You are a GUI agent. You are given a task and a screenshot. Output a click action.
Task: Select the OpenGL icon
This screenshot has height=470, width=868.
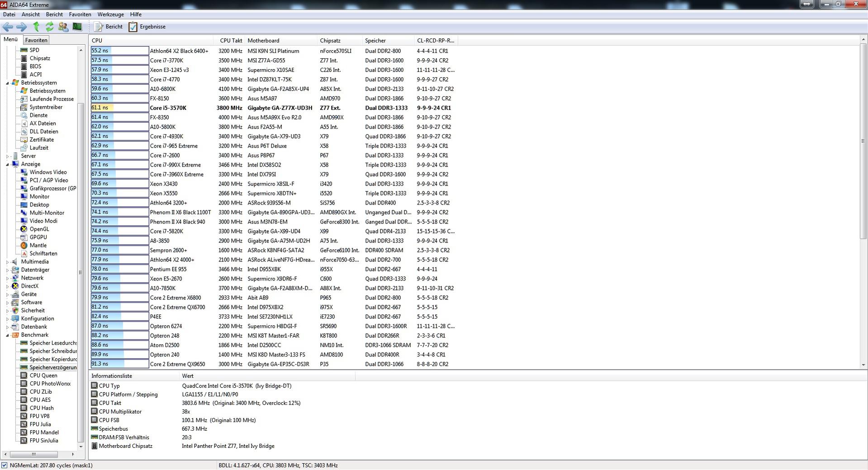[x=24, y=229]
